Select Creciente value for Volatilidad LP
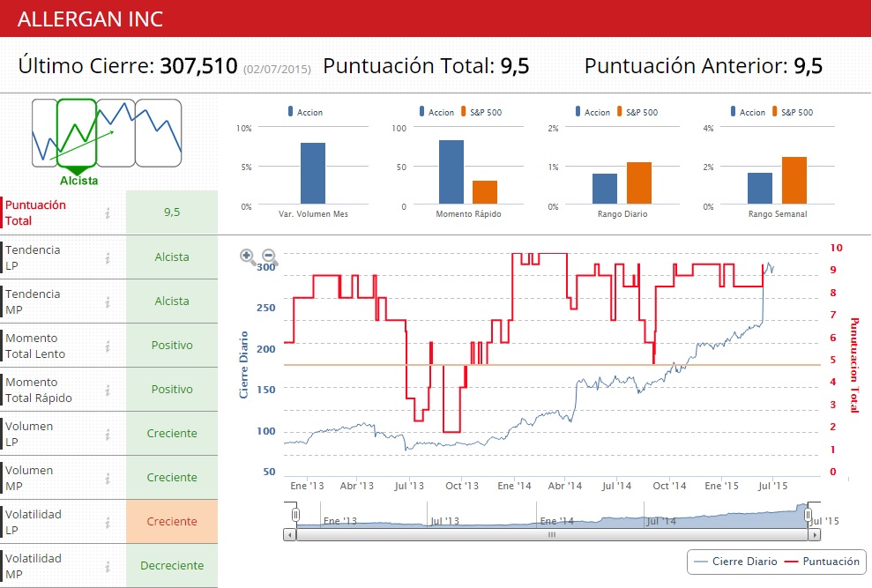 coord(172,521)
